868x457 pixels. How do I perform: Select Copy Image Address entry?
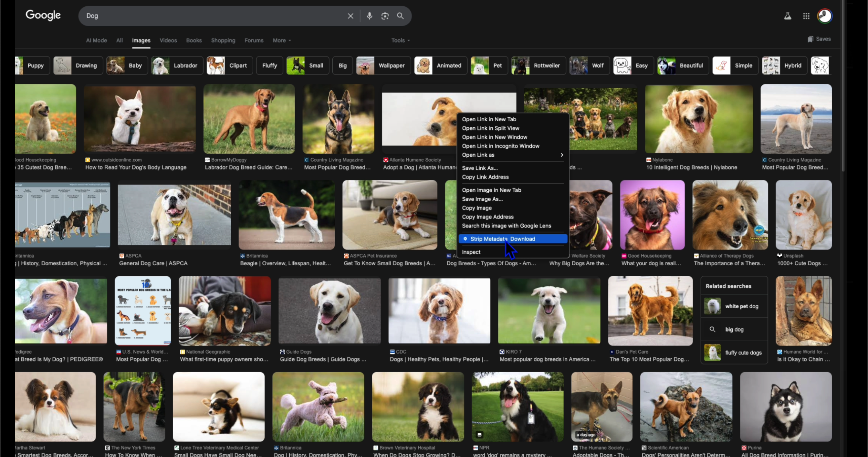[x=513, y=217]
